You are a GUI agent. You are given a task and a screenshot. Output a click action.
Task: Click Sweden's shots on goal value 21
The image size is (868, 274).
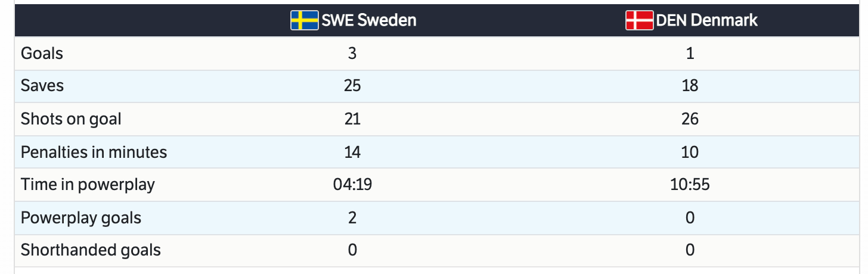tap(352, 119)
